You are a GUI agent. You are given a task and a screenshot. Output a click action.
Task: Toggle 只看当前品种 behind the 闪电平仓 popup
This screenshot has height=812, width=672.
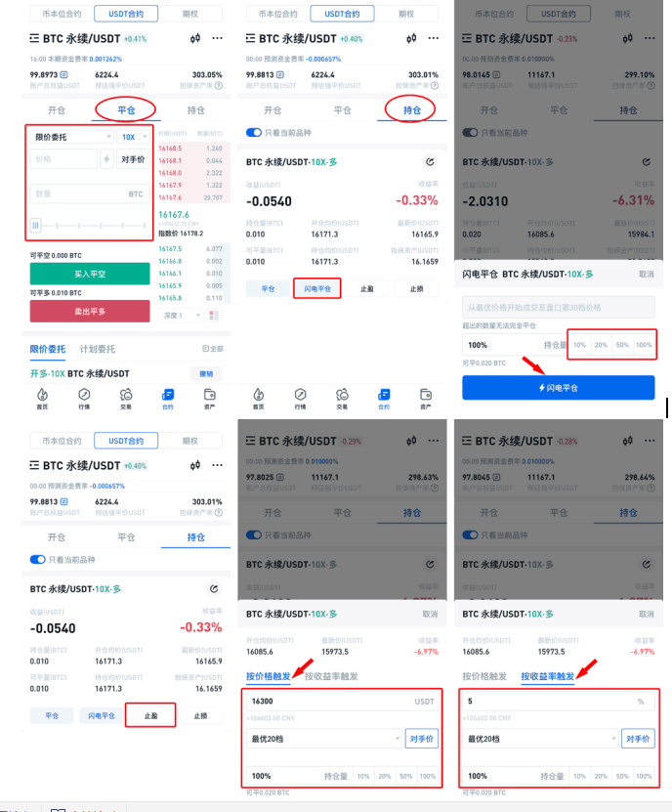pyautogui.click(x=470, y=133)
